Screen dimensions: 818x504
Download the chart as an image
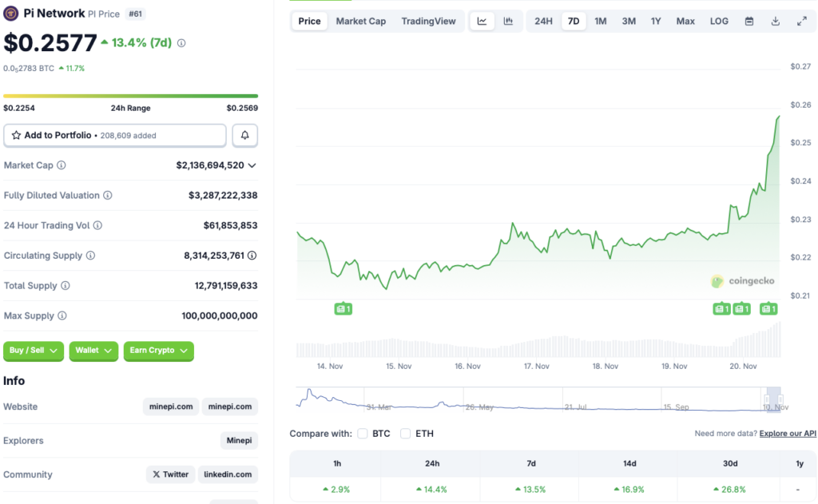point(775,21)
